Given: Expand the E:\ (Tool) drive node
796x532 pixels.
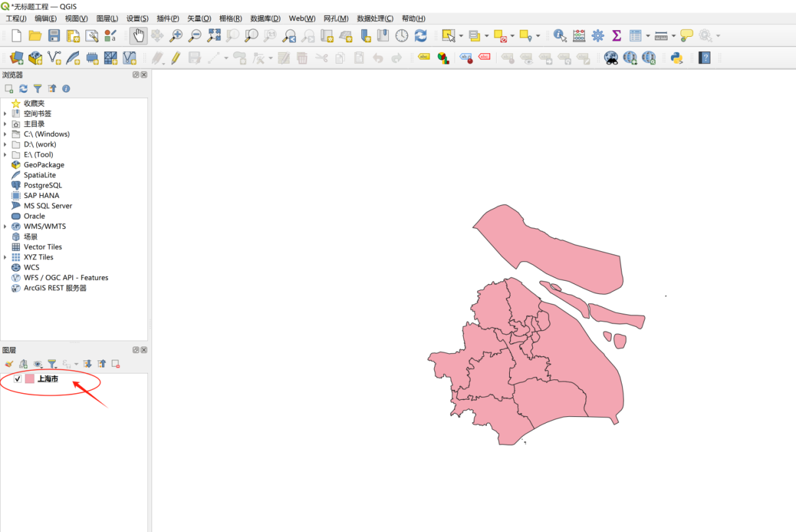Looking at the screenshot, I should tap(5, 155).
